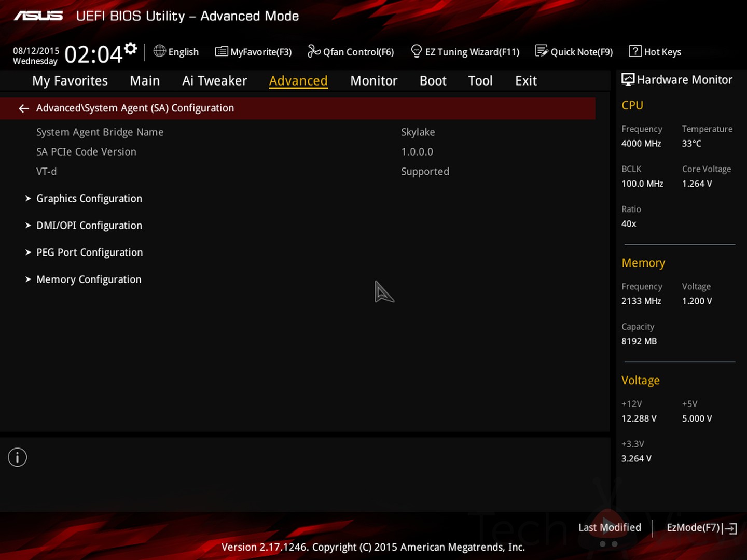Click the 1.200 V memory voltage value
Viewport: 747px width, 560px height.
click(x=697, y=301)
